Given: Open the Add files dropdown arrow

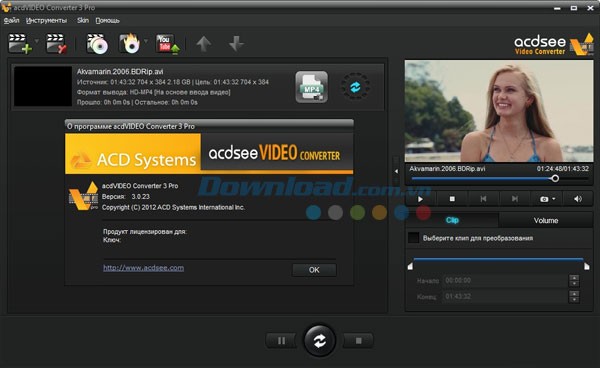Looking at the screenshot, I should pos(37,41).
